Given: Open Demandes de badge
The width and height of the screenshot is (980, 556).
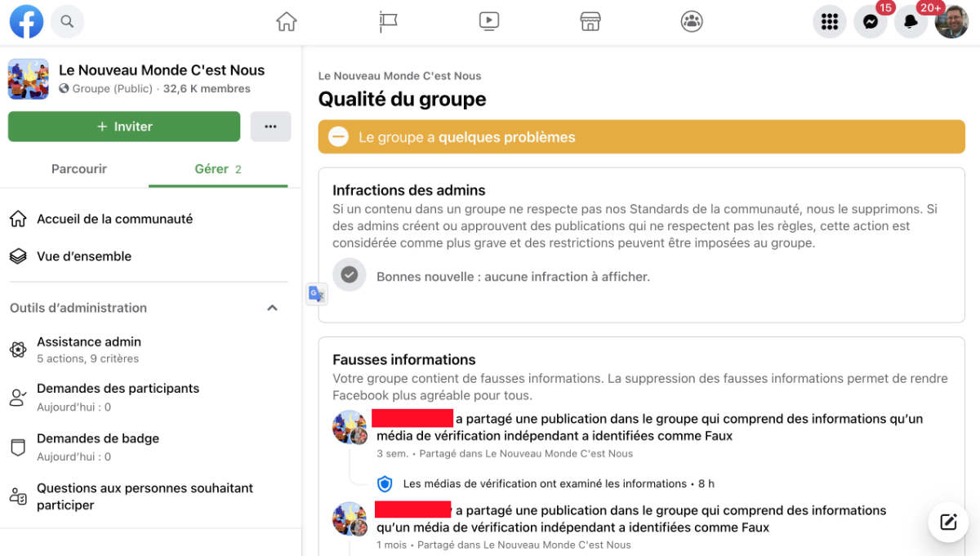Looking at the screenshot, I should tap(147, 447).
